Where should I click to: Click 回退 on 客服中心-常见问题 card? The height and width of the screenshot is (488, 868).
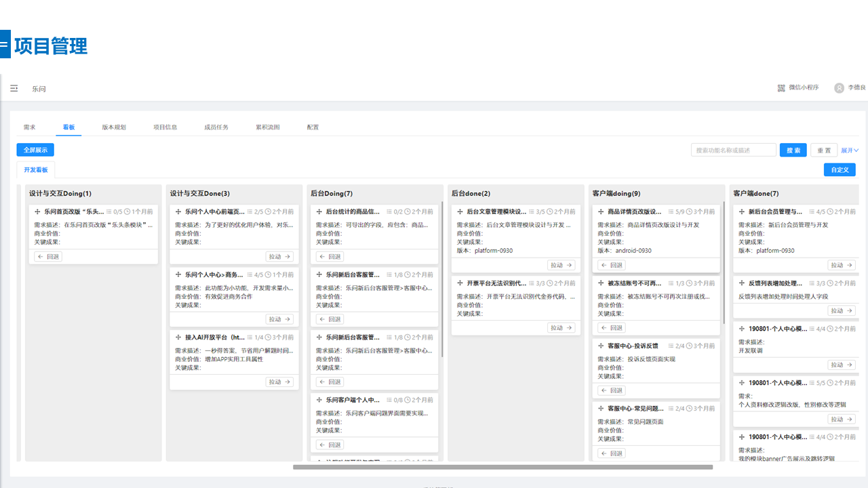611,453
